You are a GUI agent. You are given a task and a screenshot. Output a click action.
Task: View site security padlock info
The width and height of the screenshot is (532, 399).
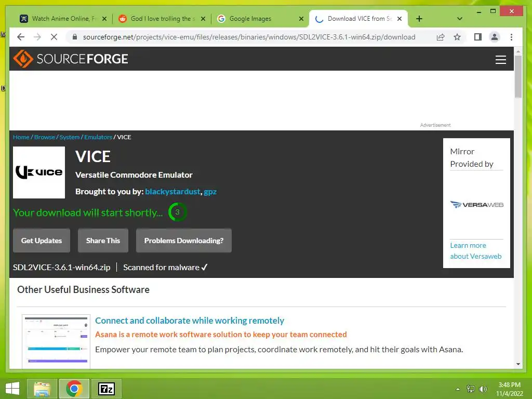tap(75, 37)
